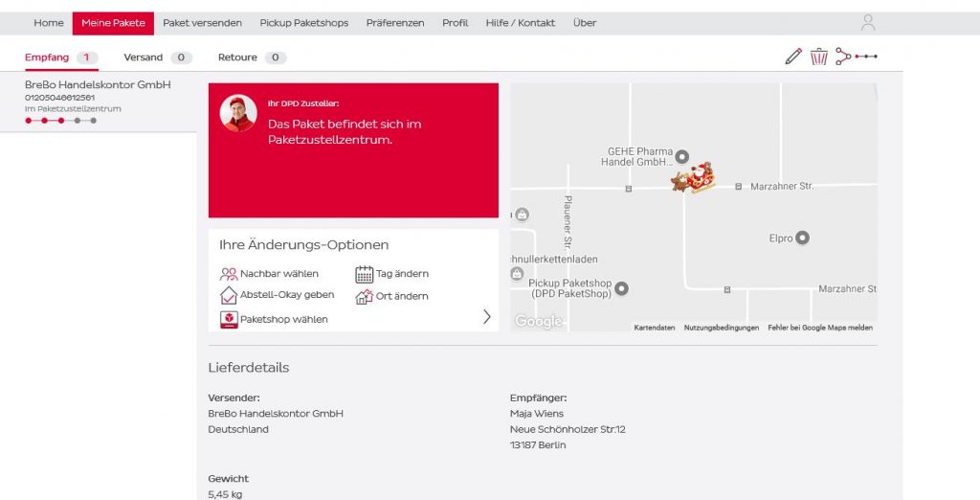Click the DPD courier avatar photo
Screen dimensions: 980x500
click(238, 113)
